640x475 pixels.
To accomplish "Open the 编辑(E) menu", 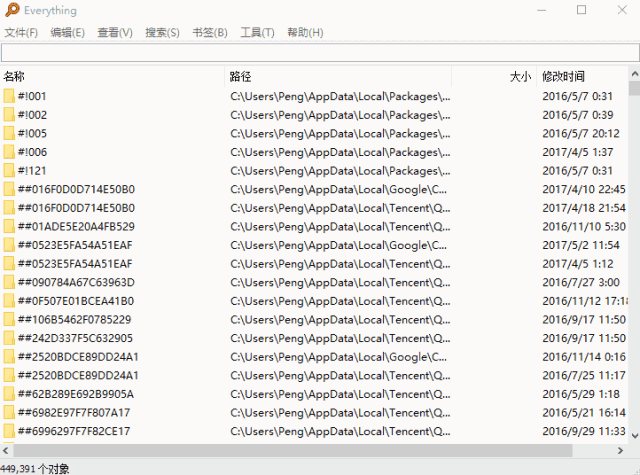I will [67, 32].
